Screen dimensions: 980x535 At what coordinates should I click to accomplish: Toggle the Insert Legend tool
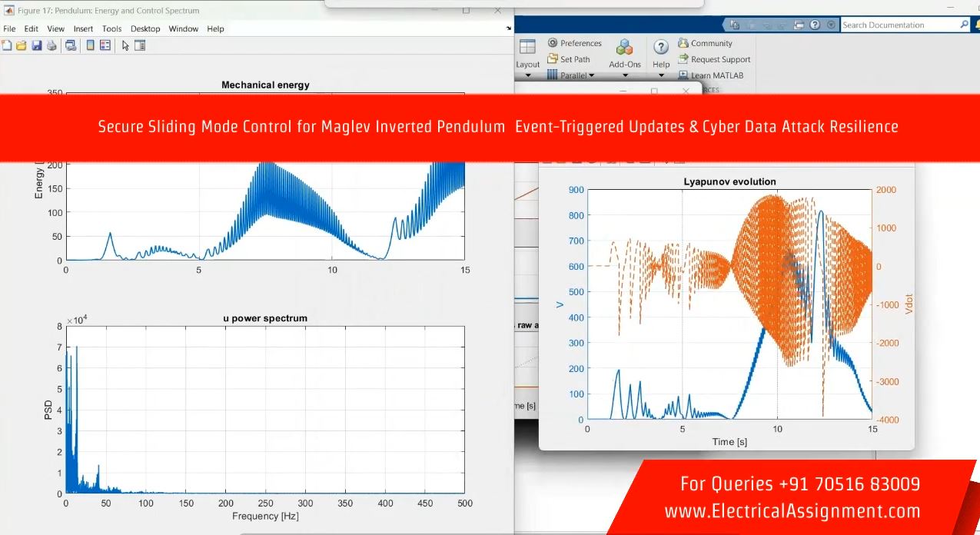[x=105, y=45]
